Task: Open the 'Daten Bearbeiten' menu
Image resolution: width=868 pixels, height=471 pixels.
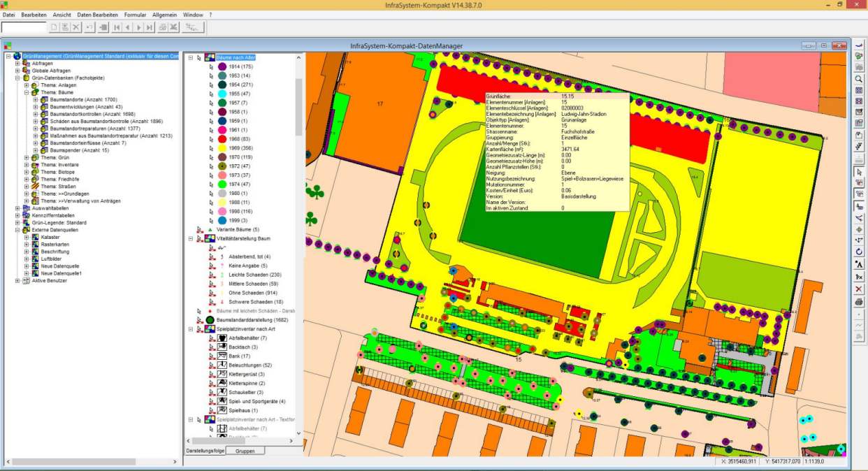Action: coord(97,14)
